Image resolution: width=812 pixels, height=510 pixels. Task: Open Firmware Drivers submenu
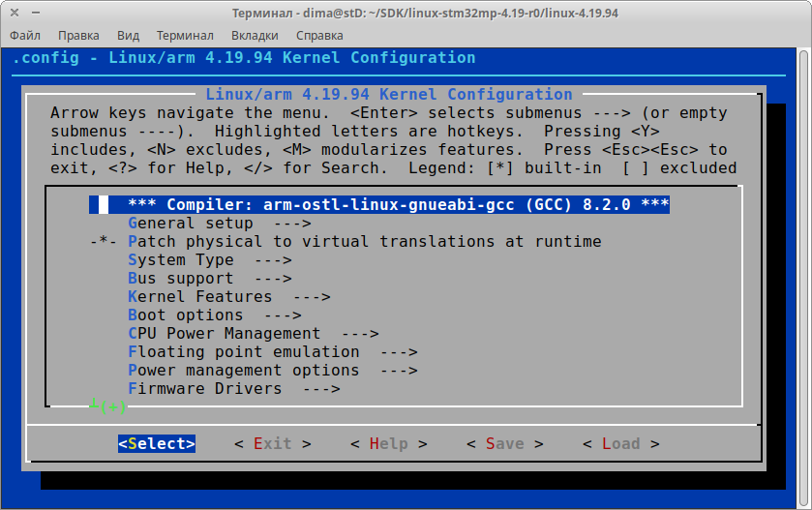234,389
